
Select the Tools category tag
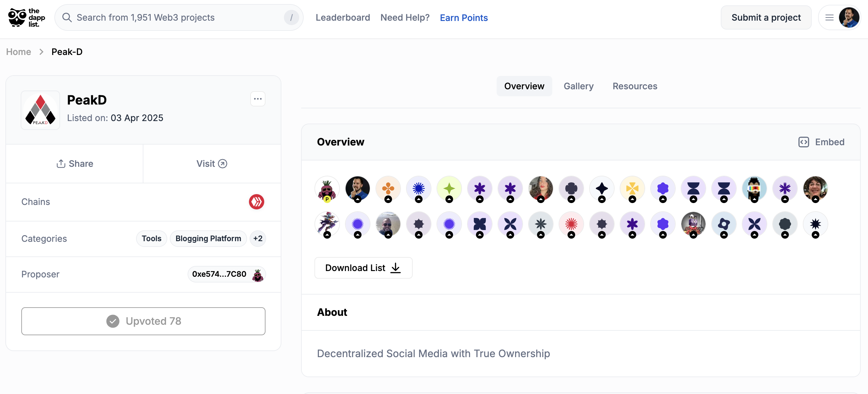coord(152,238)
